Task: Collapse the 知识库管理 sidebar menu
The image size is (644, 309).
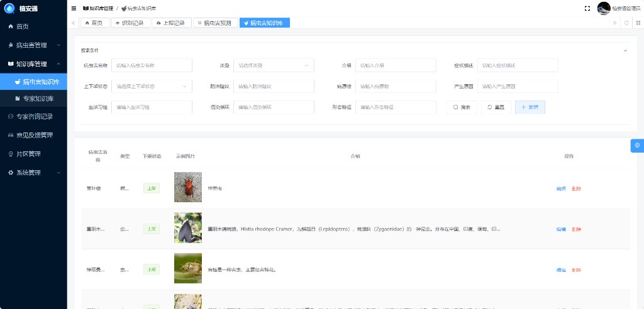Action: [33, 64]
